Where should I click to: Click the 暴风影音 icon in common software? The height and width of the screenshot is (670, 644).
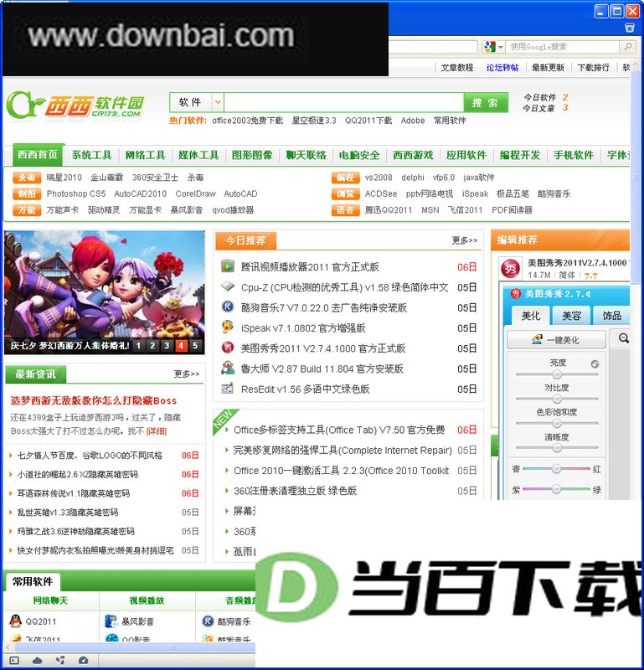[111, 621]
